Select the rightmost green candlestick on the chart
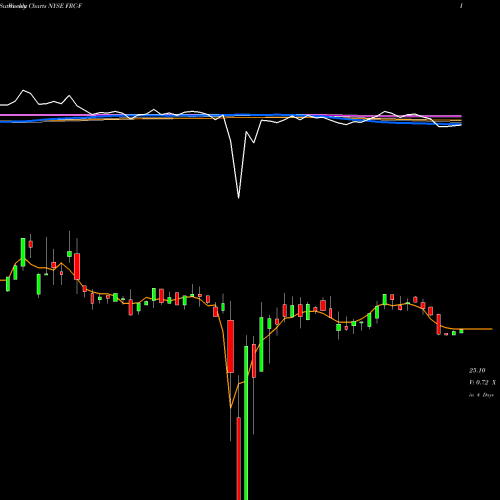The height and width of the screenshot is (500, 500). (461, 331)
